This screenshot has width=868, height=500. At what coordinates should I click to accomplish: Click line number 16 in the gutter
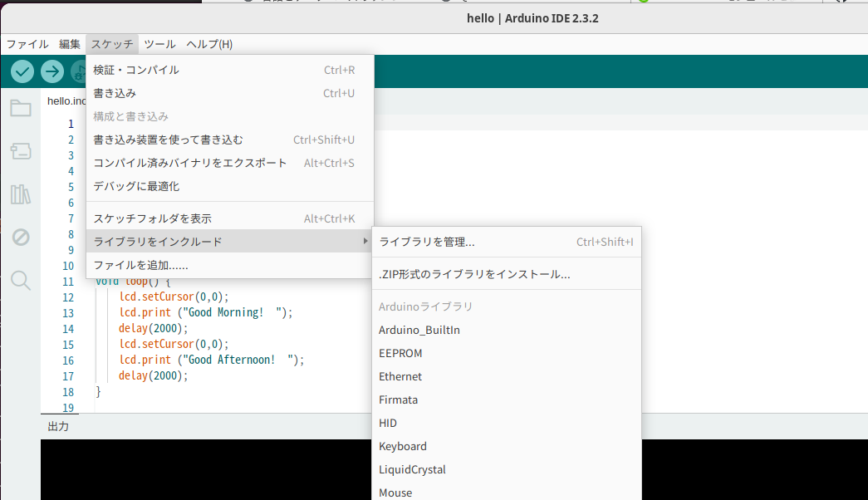click(68, 360)
